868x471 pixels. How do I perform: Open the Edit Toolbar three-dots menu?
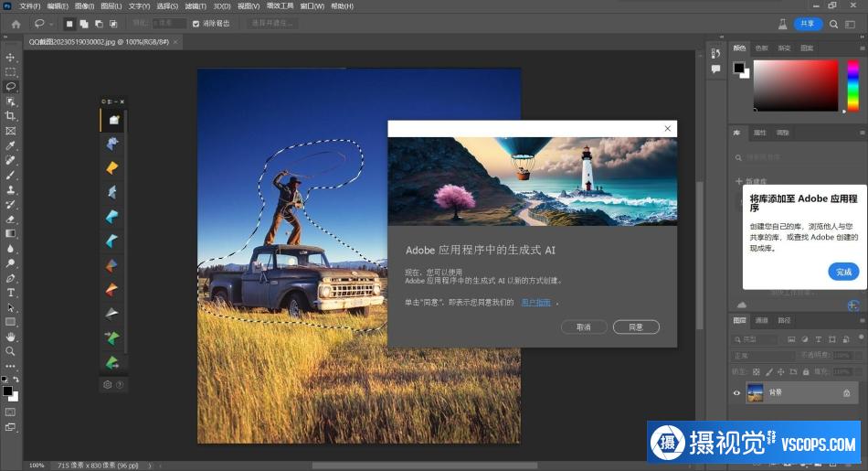[x=10, y=366]
